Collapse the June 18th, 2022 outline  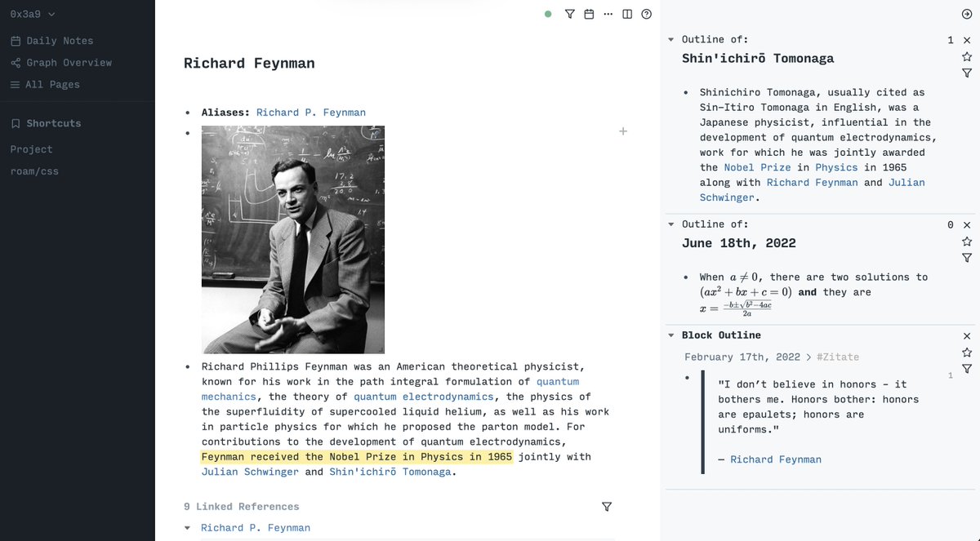[x=670, y=224]
